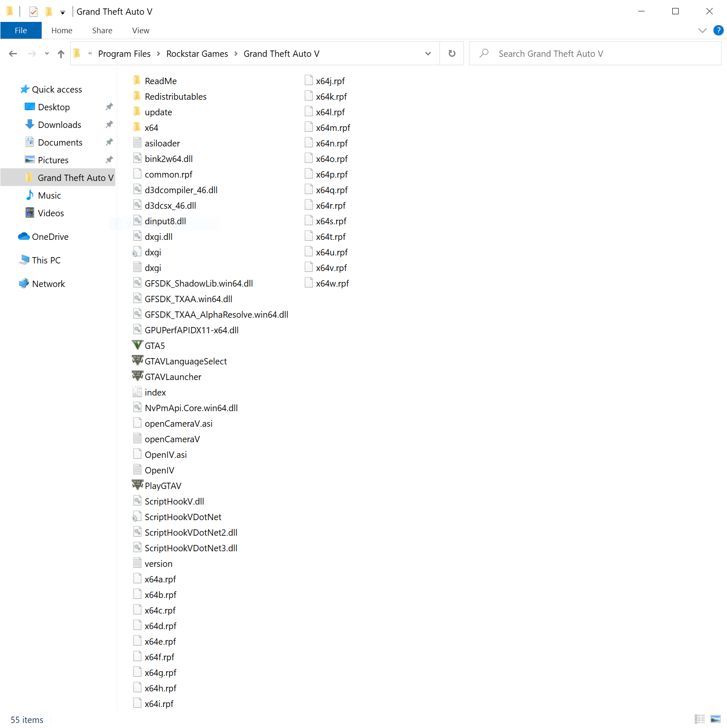The width and height of the screenshot is (727, 728).
Task: Select the ReadMe folder icon
Action: coord(137,80)
